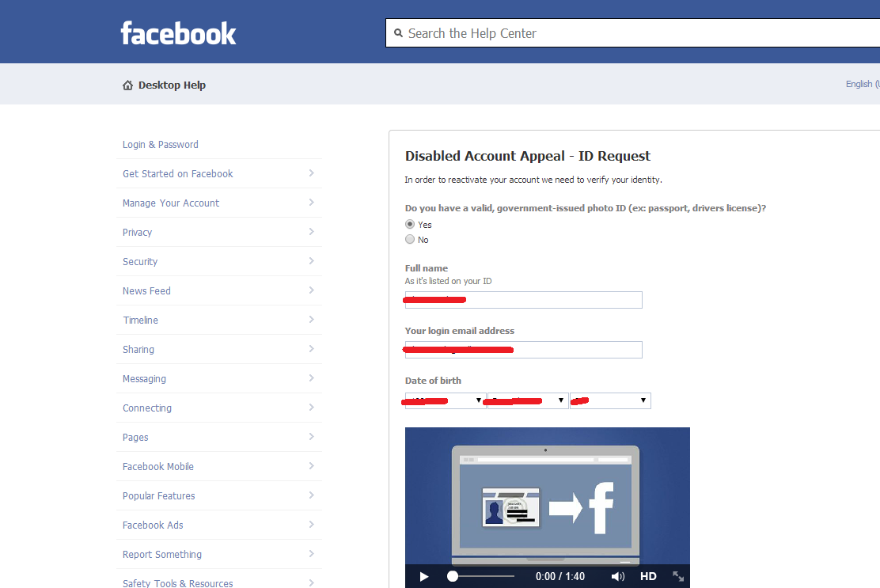Expand Manage Your Account chevron
The height and width of the screenshot is (588, 880).
point(312,202)
